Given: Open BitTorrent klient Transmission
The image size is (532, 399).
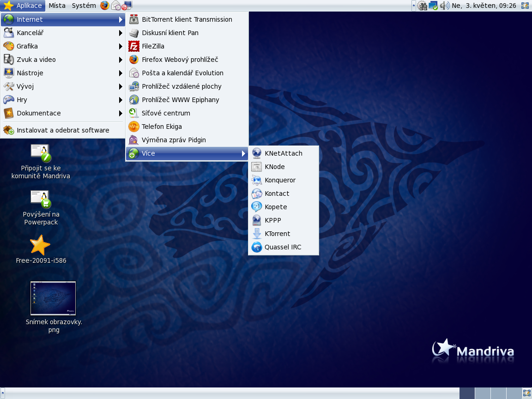Looking at the screenshot, I should click(187, 19).
